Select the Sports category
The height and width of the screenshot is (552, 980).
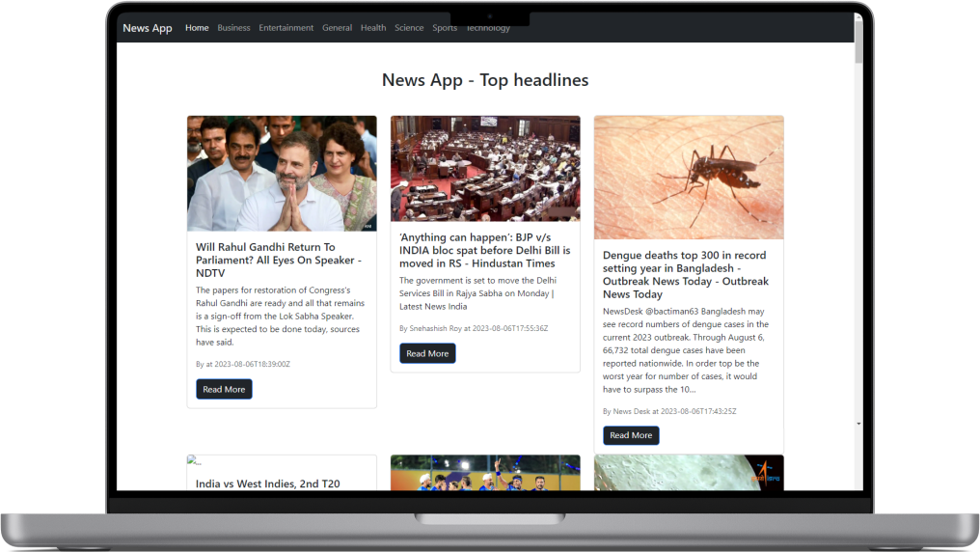tap(445, 28)
